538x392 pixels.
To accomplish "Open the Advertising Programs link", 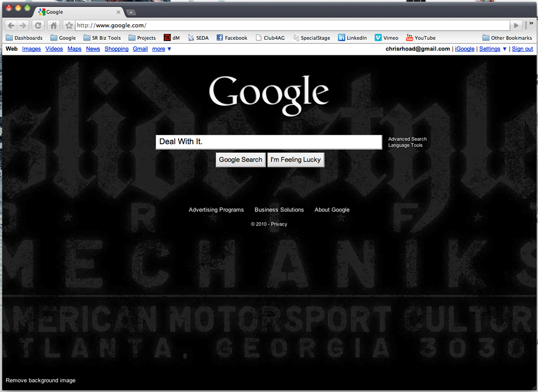I will point(216,210).
